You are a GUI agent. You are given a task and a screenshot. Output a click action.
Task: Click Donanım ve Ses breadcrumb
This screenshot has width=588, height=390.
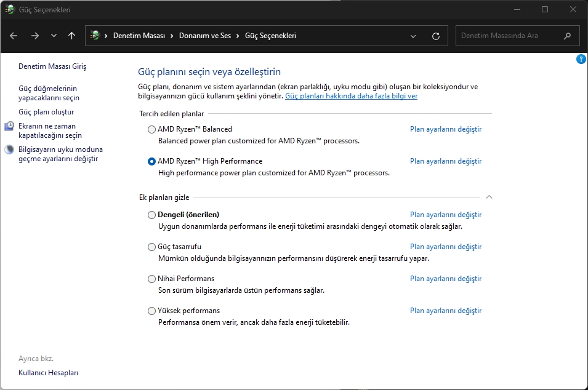point(204,36)
